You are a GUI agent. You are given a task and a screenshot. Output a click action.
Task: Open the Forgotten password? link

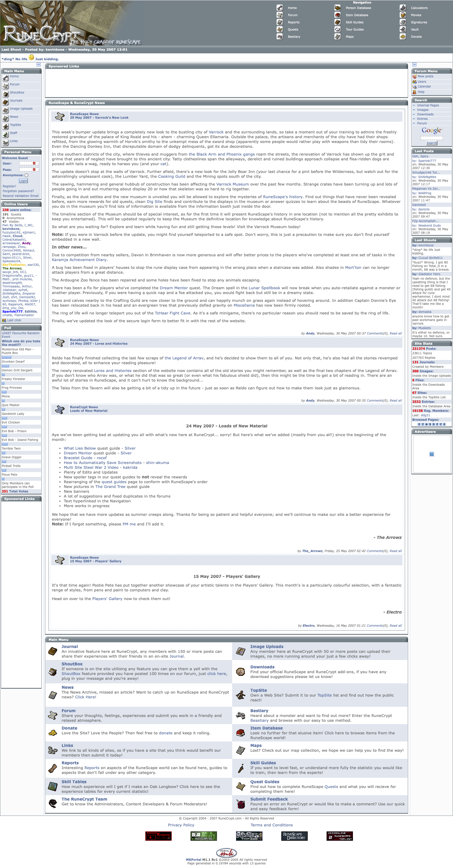[x=18, y=191]
